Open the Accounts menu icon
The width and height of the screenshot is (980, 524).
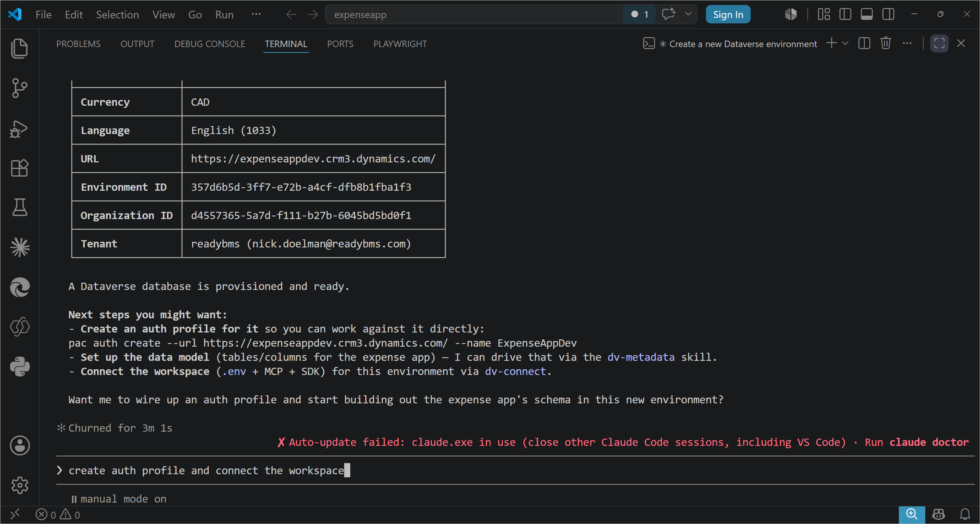tap(20, 445)
